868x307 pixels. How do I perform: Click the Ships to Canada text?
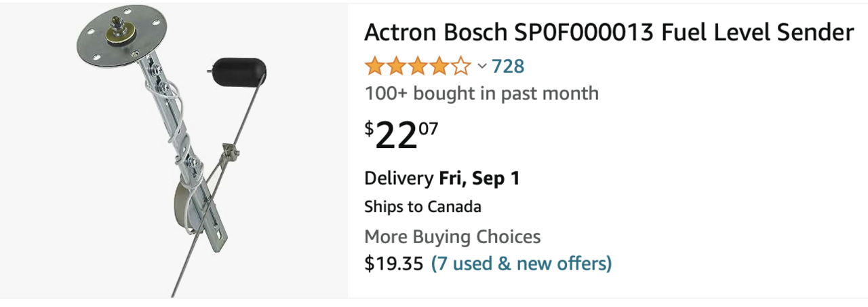pos(422,206)
